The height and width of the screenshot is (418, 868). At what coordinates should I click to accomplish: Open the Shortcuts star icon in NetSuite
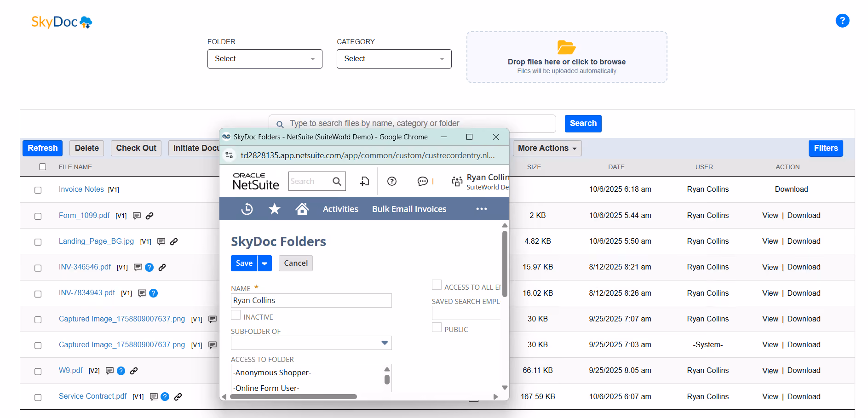tap(275, 209)
